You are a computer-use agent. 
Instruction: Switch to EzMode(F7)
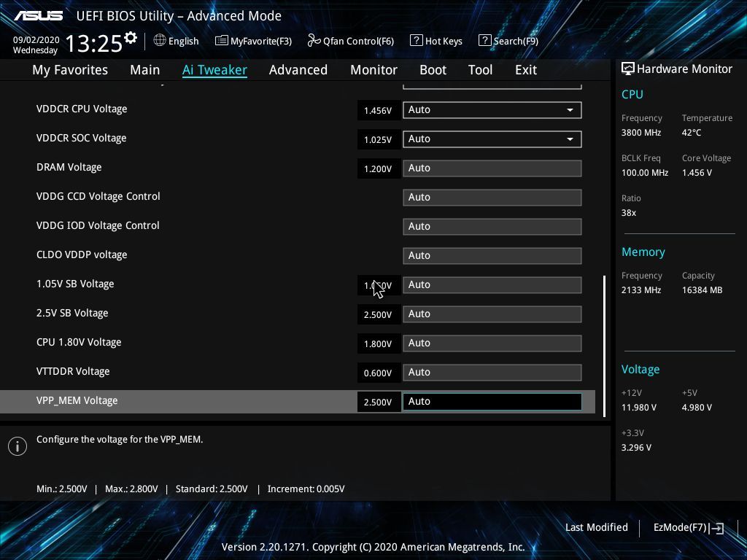click(x=689, y=528)
